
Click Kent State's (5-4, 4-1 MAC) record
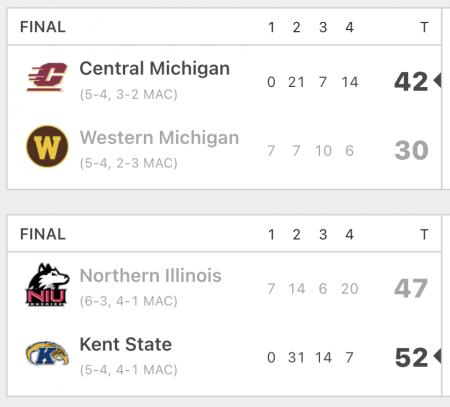(x=129, y=370)
